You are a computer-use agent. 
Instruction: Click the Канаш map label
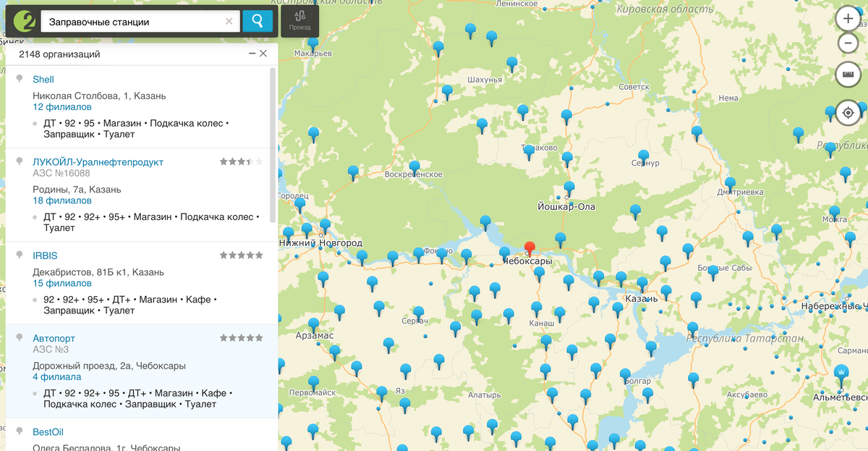(542, 322)
